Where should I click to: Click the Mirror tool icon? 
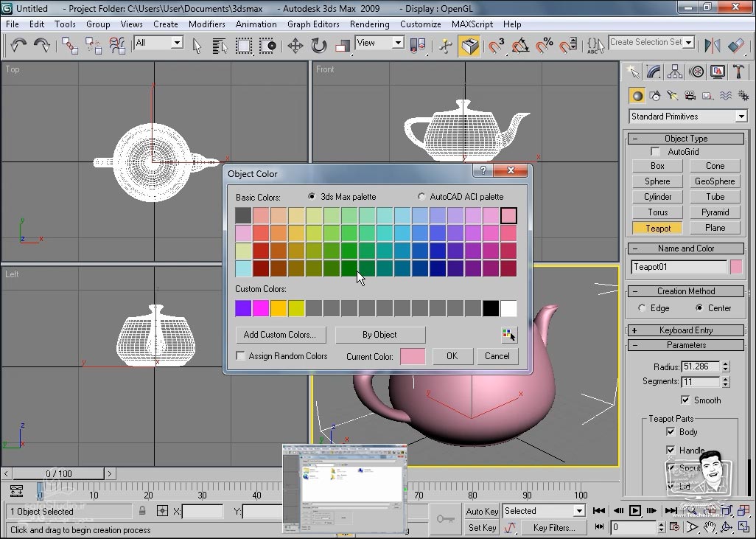[x=712, y=46]
